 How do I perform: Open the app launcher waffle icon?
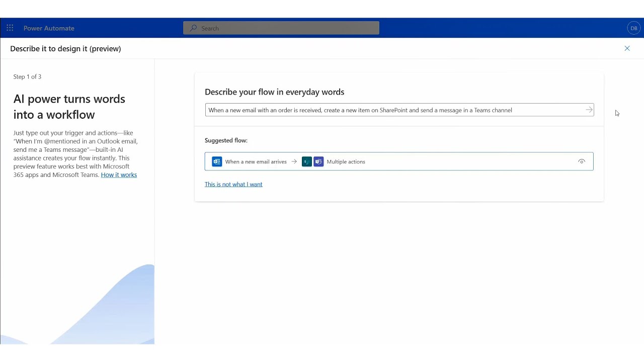pos(10,28)
